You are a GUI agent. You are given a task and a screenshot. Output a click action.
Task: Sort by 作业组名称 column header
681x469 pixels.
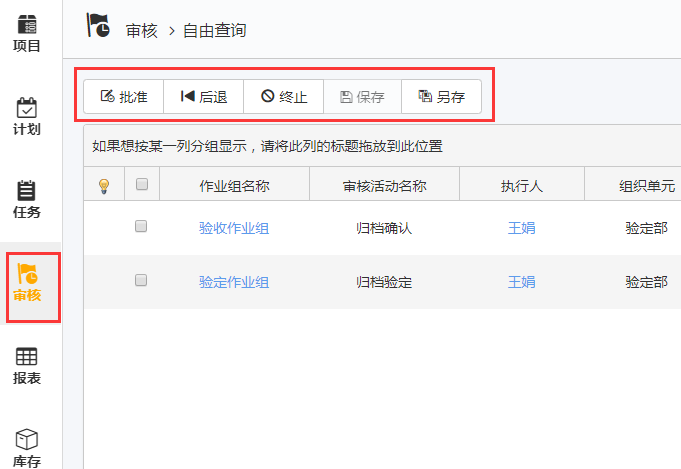coord(234,185)
